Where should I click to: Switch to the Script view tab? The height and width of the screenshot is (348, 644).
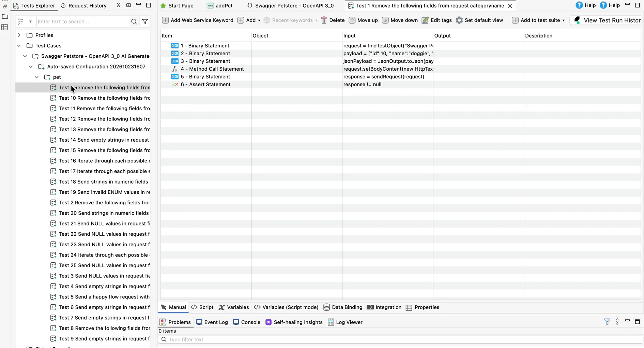[202, 307]
